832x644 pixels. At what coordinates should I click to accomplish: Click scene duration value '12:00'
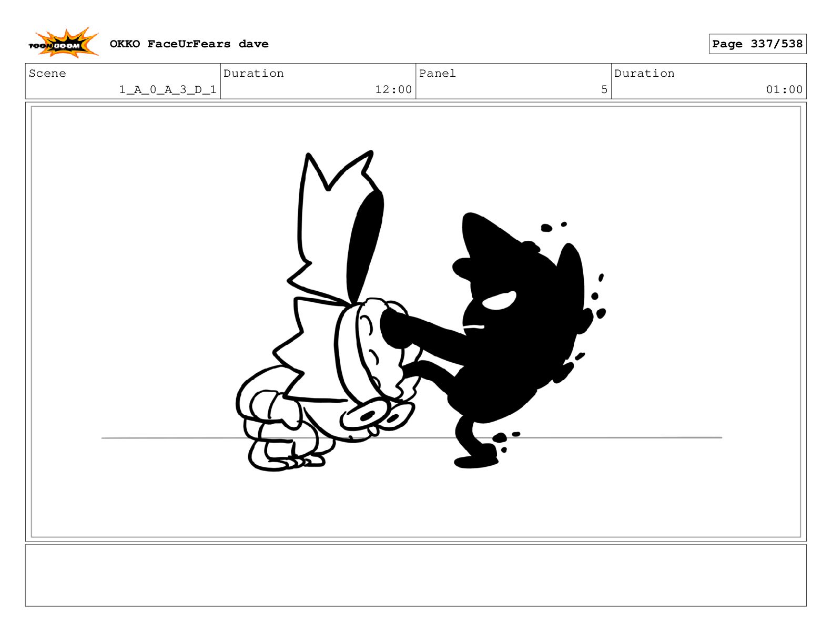coord(393,89)
